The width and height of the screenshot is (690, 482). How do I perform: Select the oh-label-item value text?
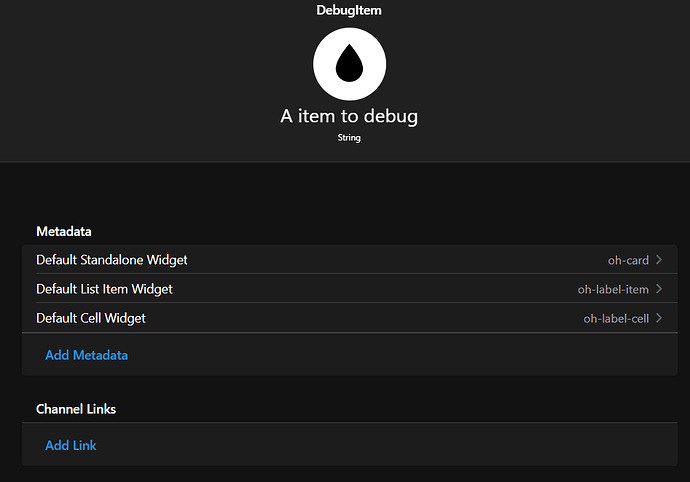pyautogui.click(x=613, y=289)
